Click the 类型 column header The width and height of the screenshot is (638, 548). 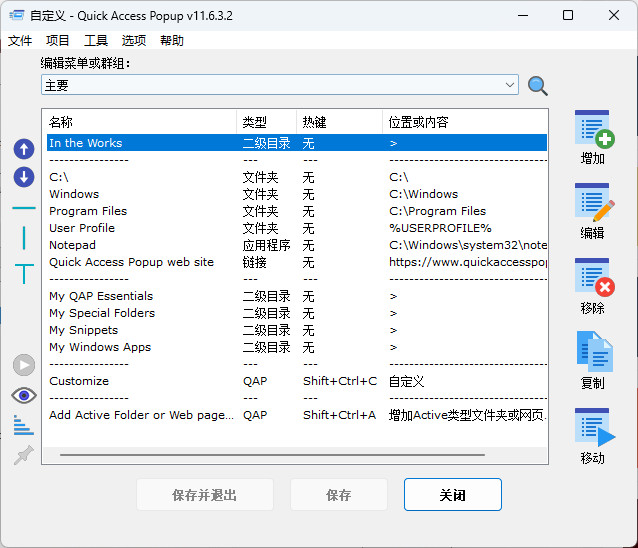tap(267, 122)
